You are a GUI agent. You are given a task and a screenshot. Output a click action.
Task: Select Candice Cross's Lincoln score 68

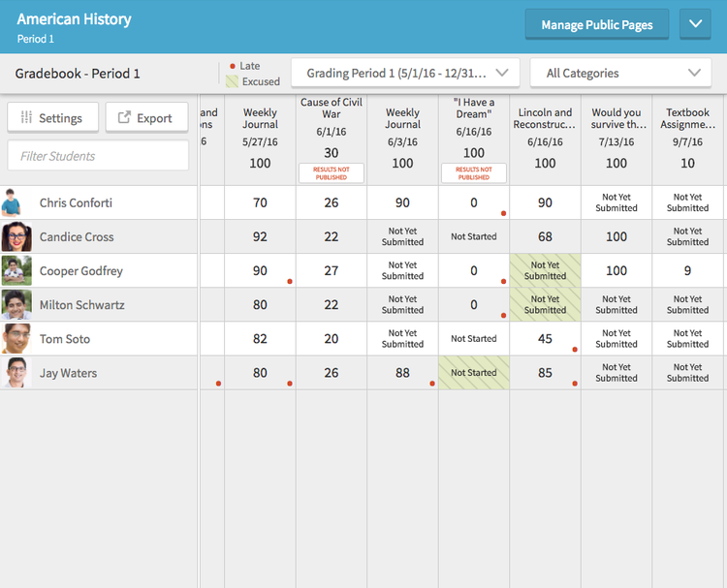click(545, 236)
